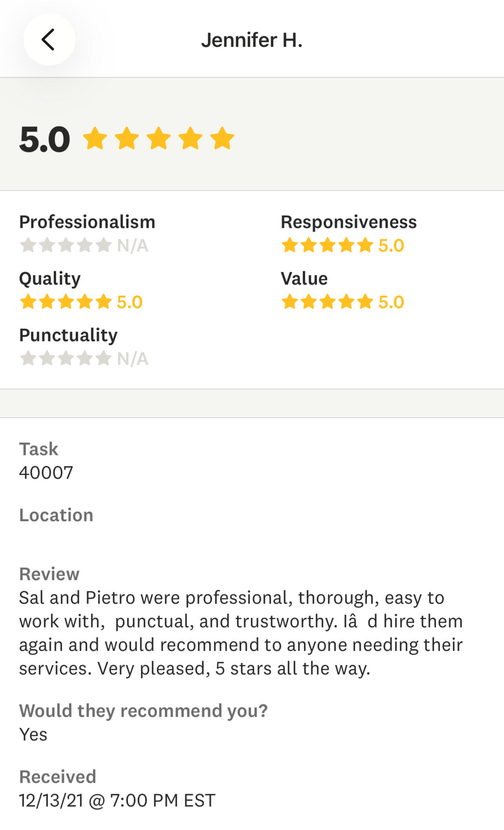Image resolution: width=504 pixels, height=830 pixels.
Task: Click the Professionalism label
Action: pos(87,222)
